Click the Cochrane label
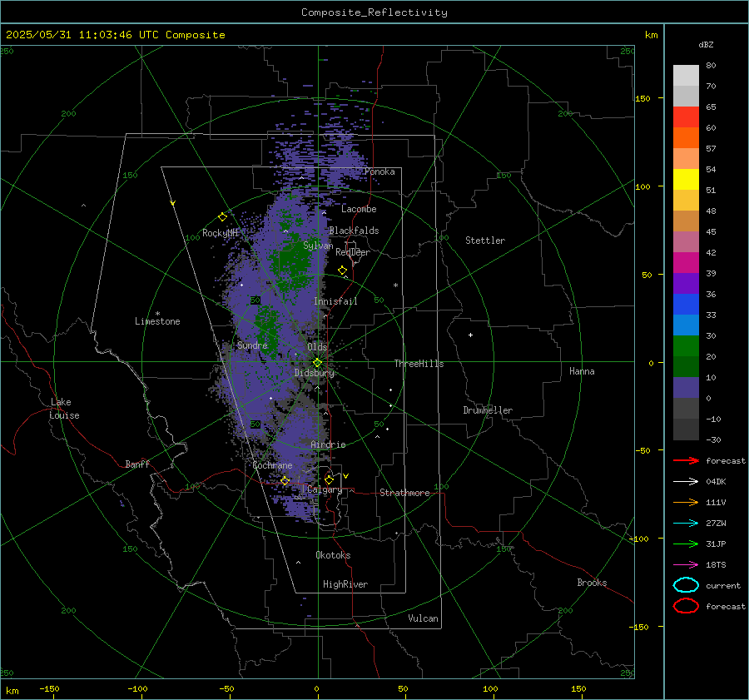 [x=272, y=465]
